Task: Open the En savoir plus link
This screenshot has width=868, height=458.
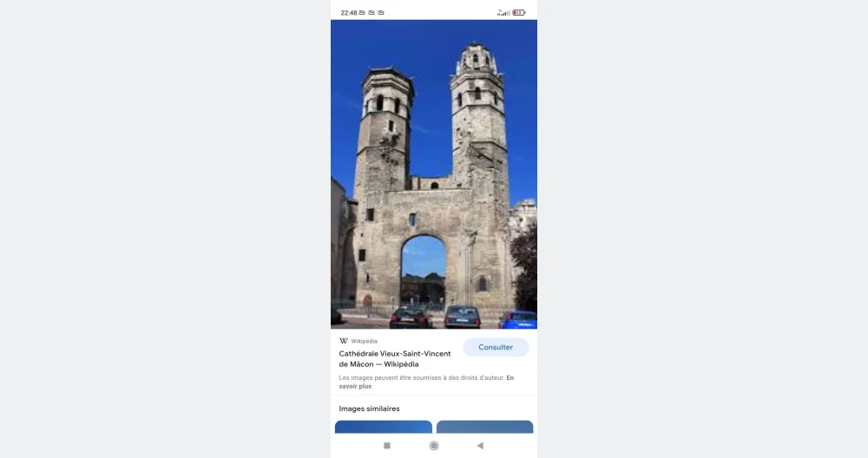Action: (426, 383)
